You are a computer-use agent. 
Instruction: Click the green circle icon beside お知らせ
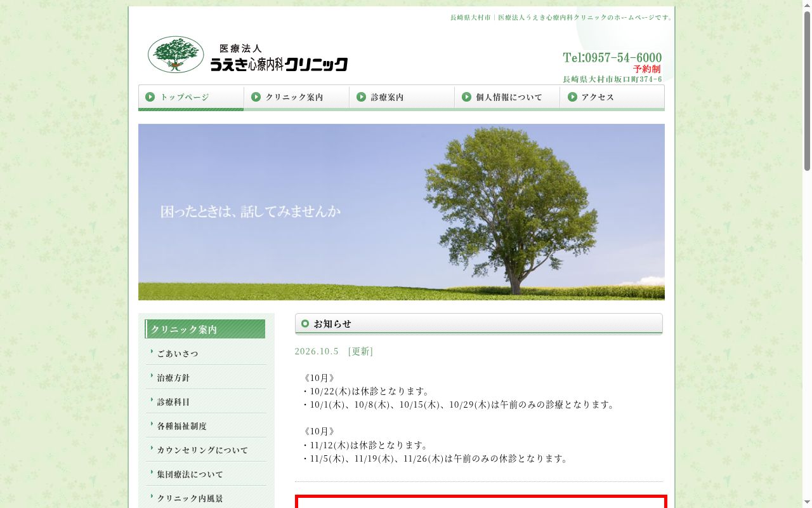coord(305,324)
